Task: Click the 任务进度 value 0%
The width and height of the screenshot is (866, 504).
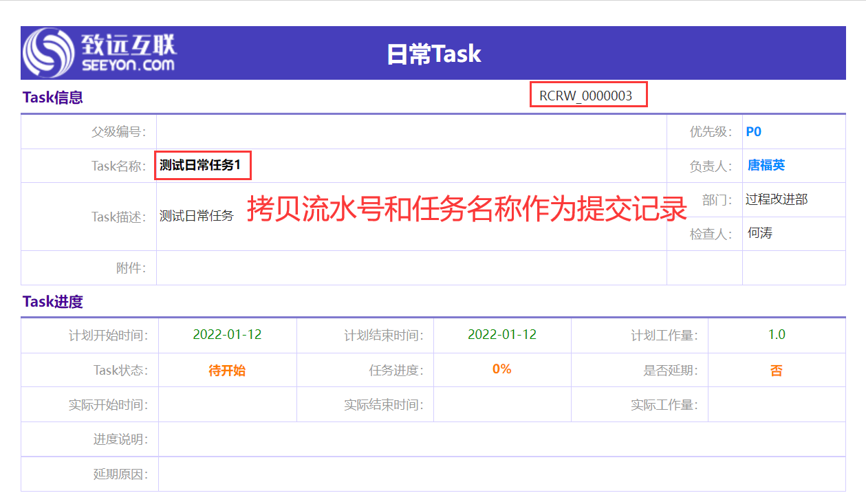Action: pos(502,369)
